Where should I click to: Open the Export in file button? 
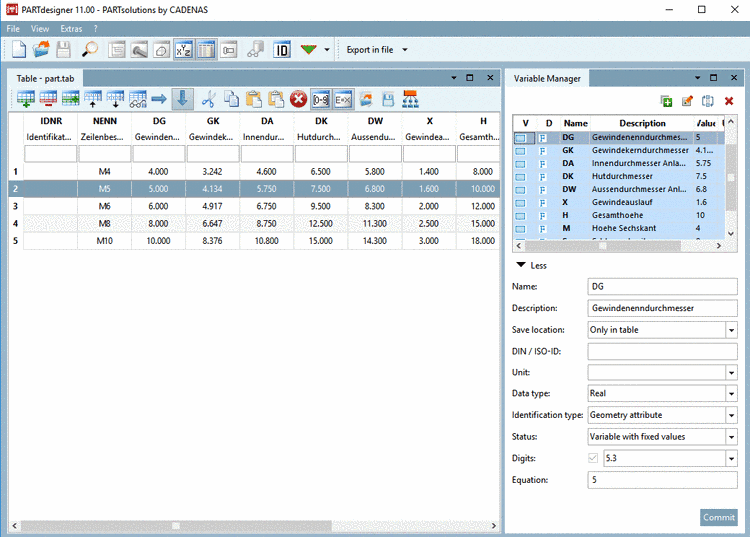370,49
